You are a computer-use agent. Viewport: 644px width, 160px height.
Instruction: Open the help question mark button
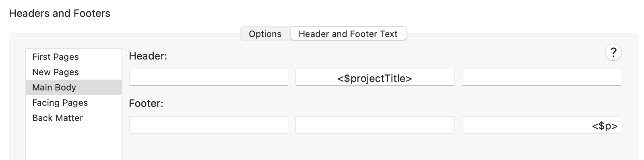[613, 53]
